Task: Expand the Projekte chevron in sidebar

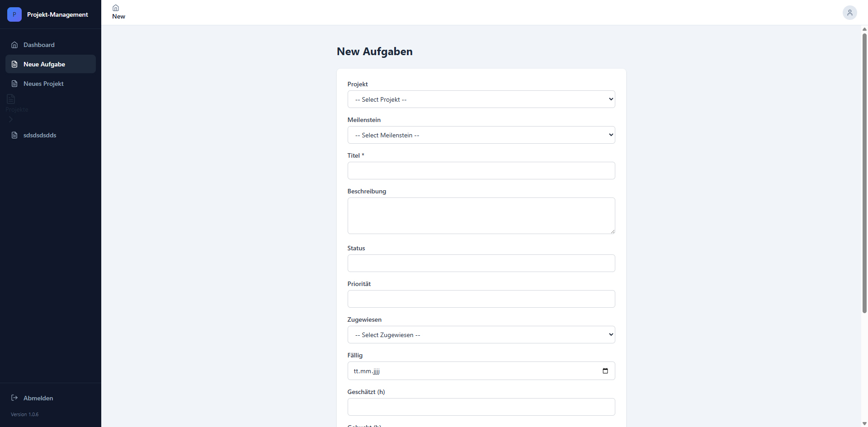Action: 11,119
